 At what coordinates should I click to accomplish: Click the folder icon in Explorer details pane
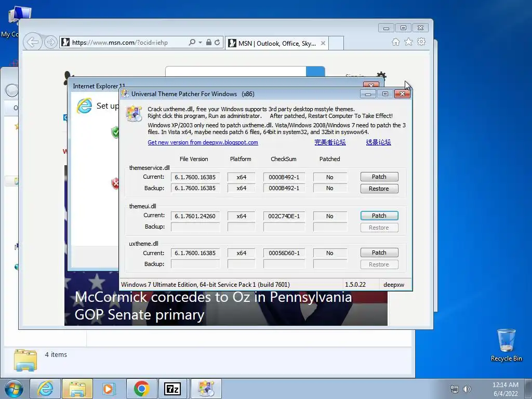pos(25,360)
